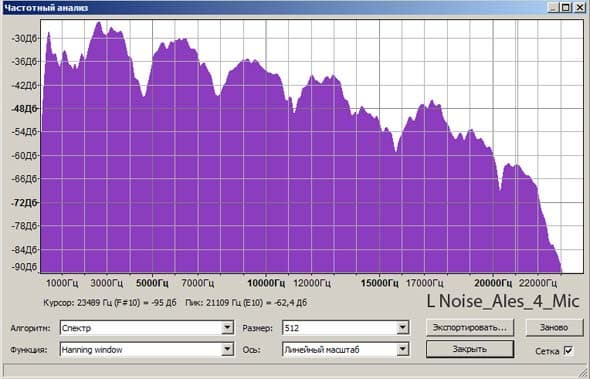This screenshot has width=590, height=379.
Task: Click the 22000Гц axis label
Action: coord(538,283)
